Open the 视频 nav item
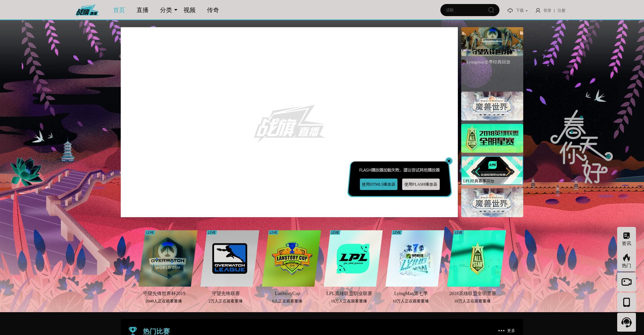 tap(190, 10)
